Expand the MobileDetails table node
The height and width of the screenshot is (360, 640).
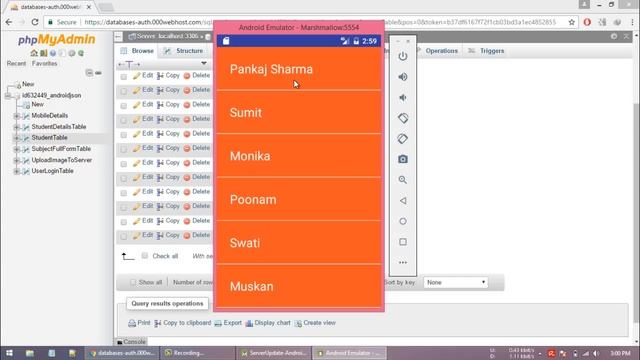pos(17,116)
